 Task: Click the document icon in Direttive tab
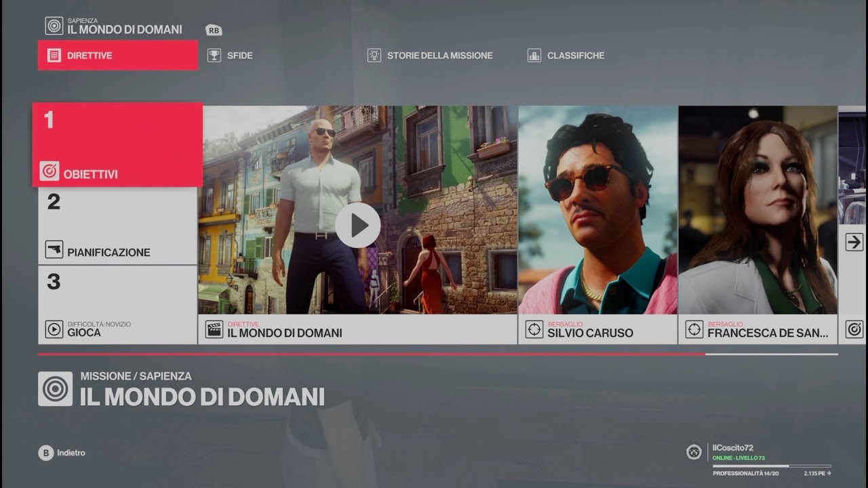click(x=54, y=56)
